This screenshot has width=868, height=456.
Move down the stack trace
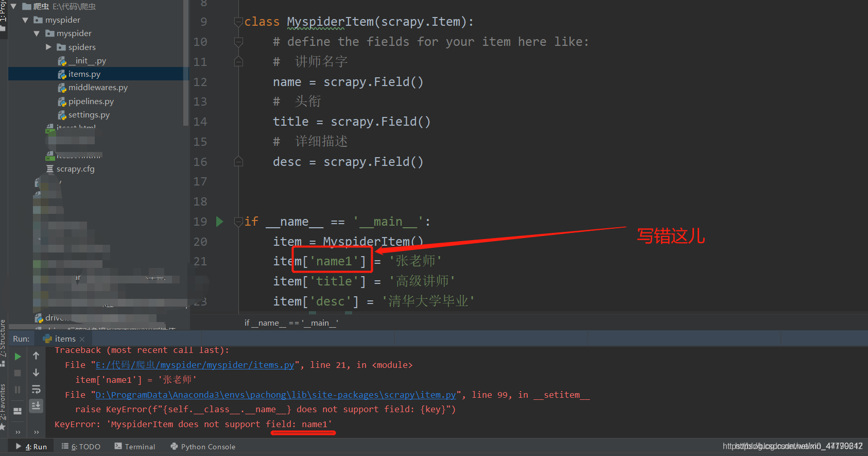coord(36,373)
